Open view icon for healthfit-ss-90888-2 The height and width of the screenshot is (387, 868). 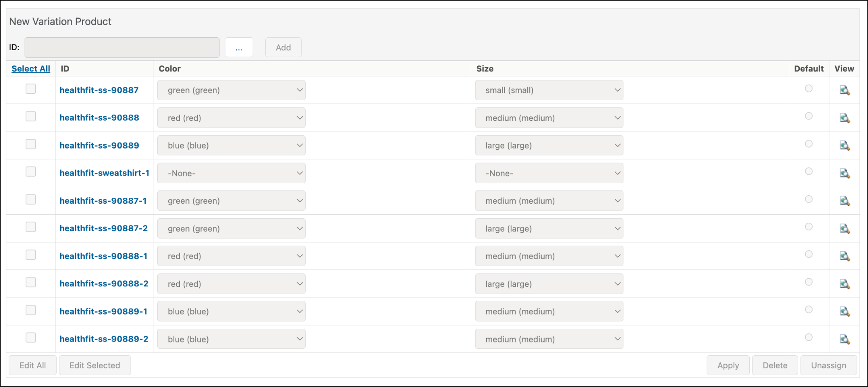click(845, 284)
